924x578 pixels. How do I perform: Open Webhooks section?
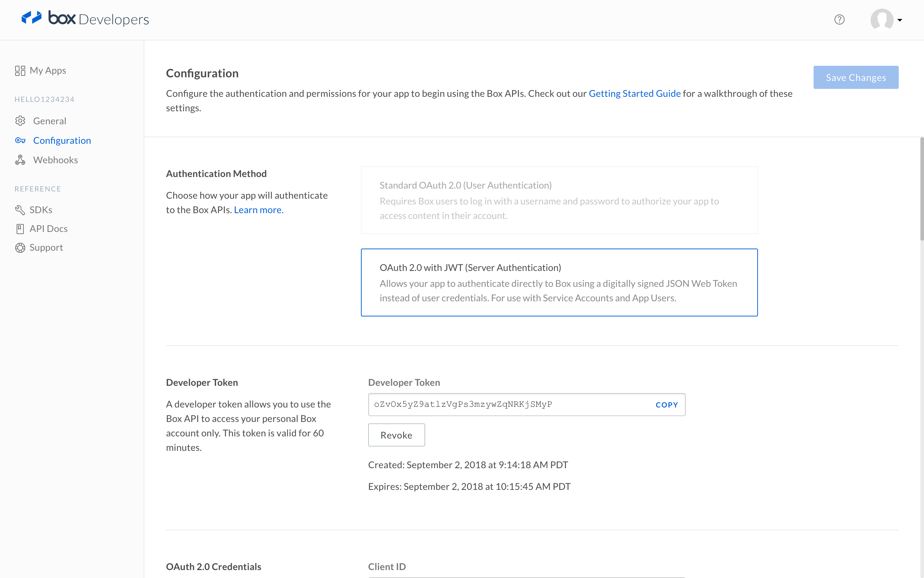(x=55, y=160)
